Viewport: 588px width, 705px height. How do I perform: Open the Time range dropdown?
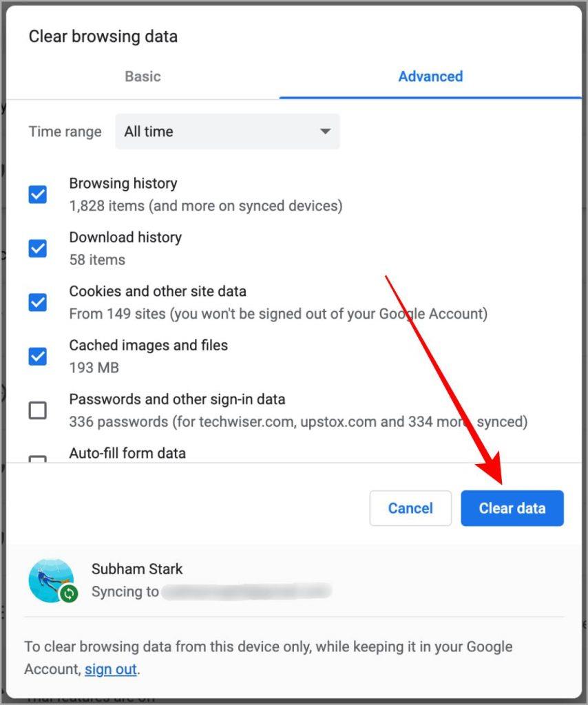(227, 131)
